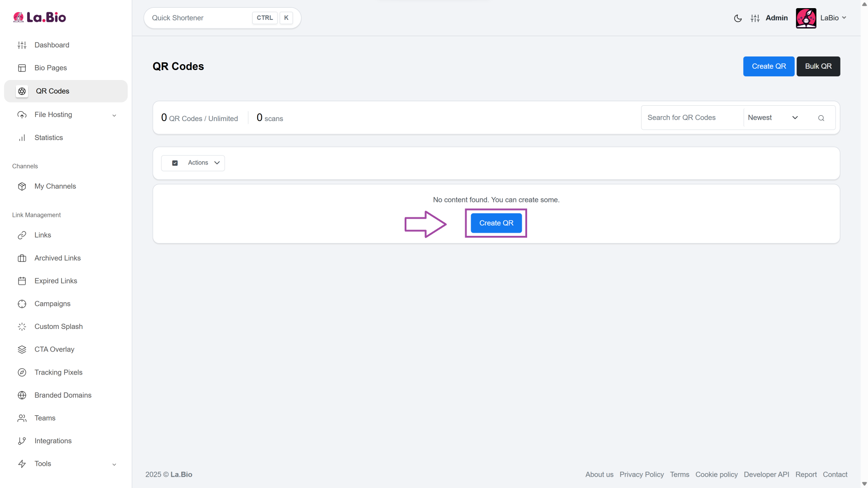Viewport: 868px width, 488px height.
Task: Open Tracking Pixels from sidebar
Action: coord(58,372)
